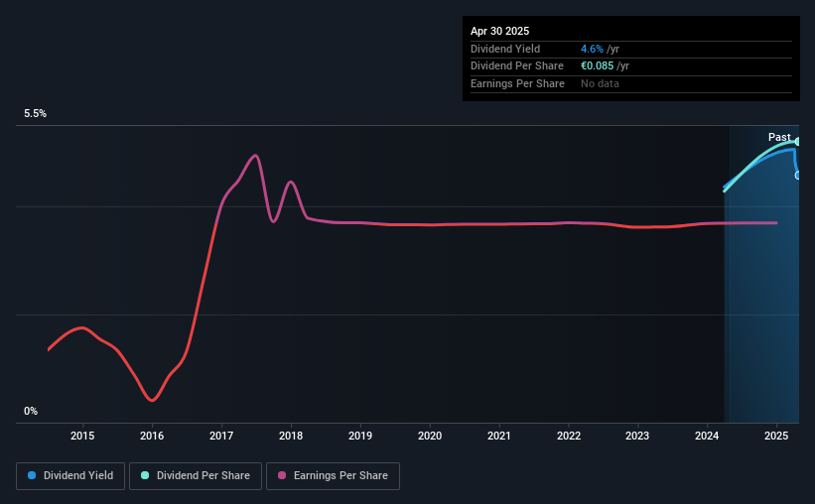Toggle the Earnings Per Share legend button
815x504 pixels.
click(x=333, y=476)
